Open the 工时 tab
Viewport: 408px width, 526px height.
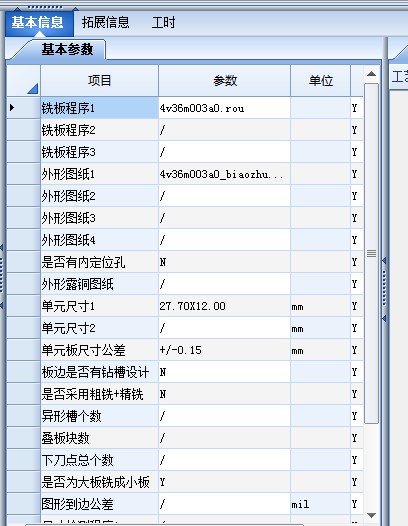(x=163, y=23)
